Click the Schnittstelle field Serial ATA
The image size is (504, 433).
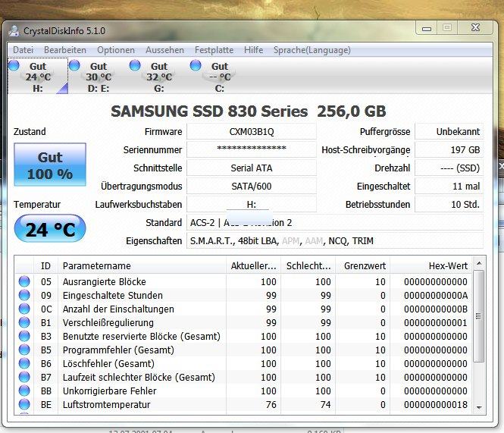click(x=252, y=168)
